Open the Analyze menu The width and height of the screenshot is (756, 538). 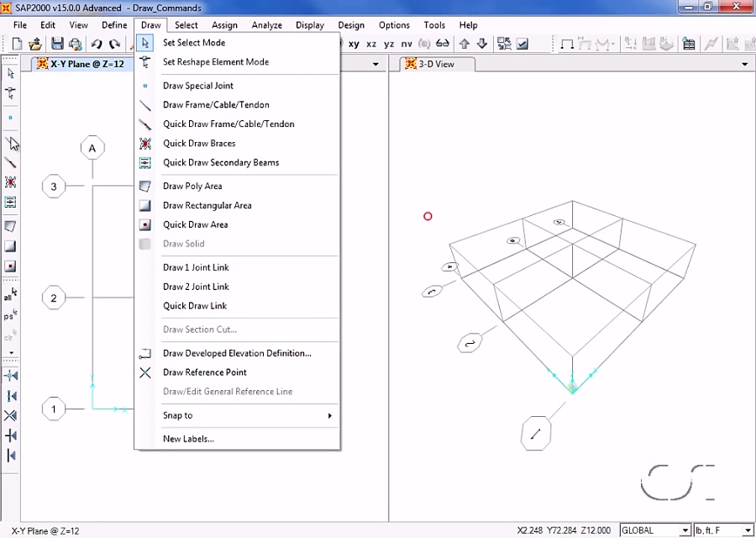click(x=266, y=25)
